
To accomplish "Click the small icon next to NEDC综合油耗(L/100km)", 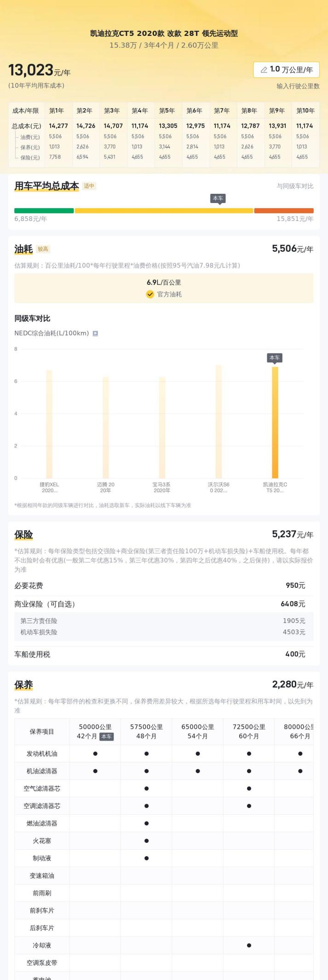I will 95,333.
